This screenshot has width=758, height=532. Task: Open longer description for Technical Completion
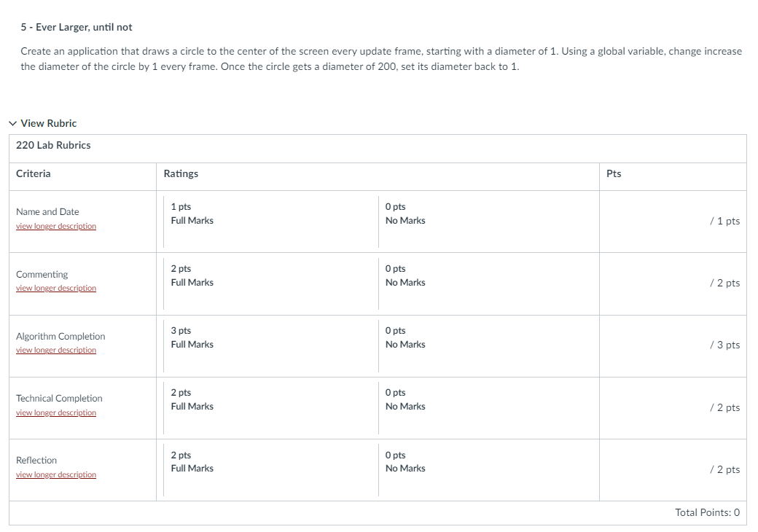[56, 412]
